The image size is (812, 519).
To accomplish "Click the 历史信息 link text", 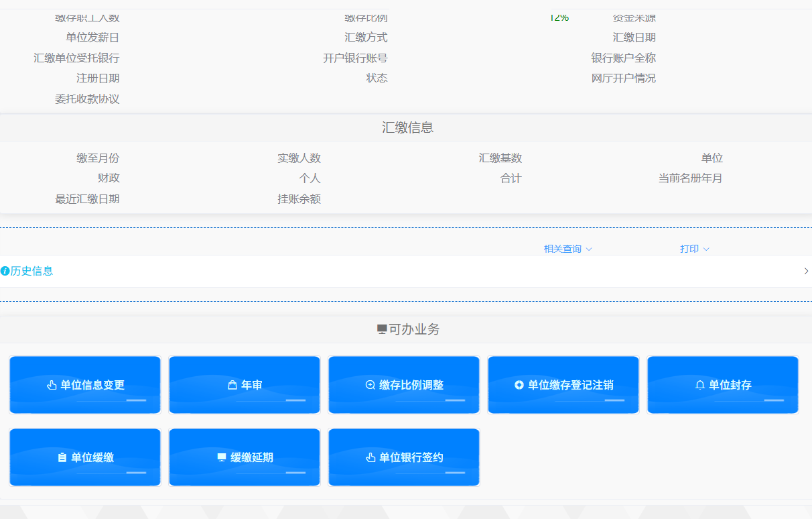I will [31, 272].
